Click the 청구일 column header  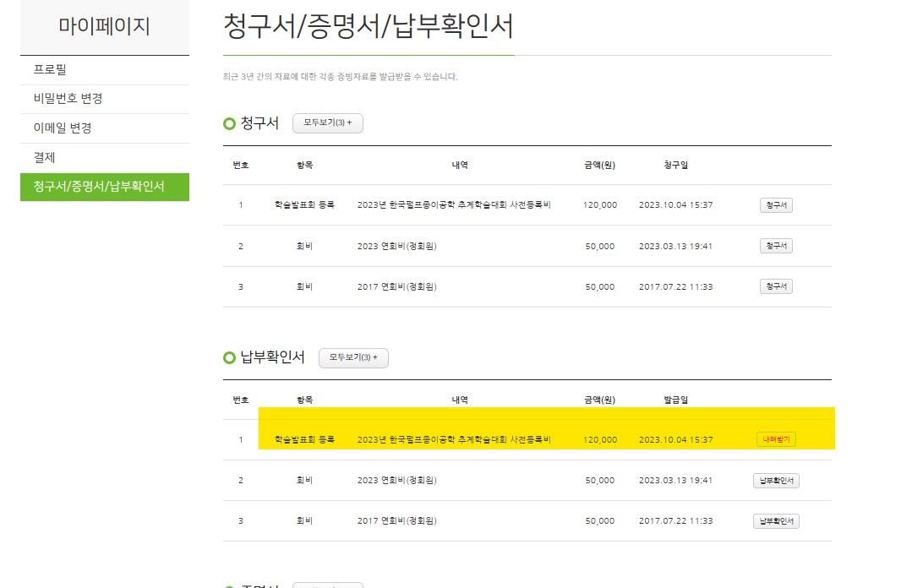point(675,165)
